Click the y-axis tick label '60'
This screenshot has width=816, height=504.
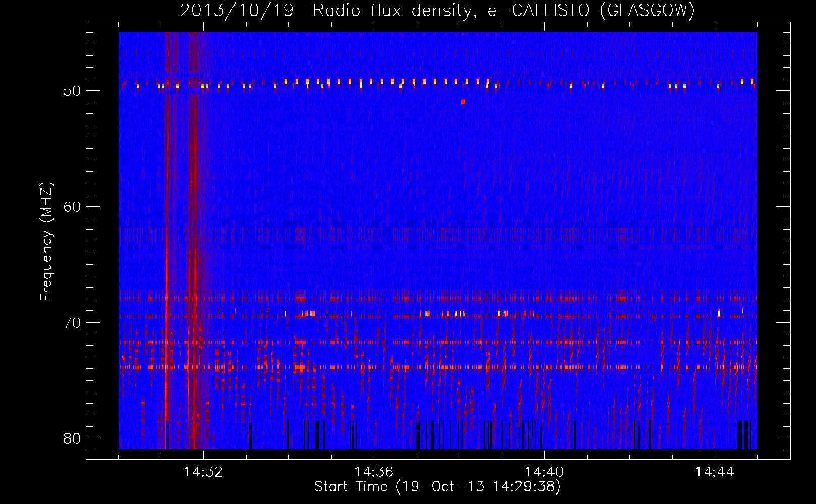tap(72, 207)
